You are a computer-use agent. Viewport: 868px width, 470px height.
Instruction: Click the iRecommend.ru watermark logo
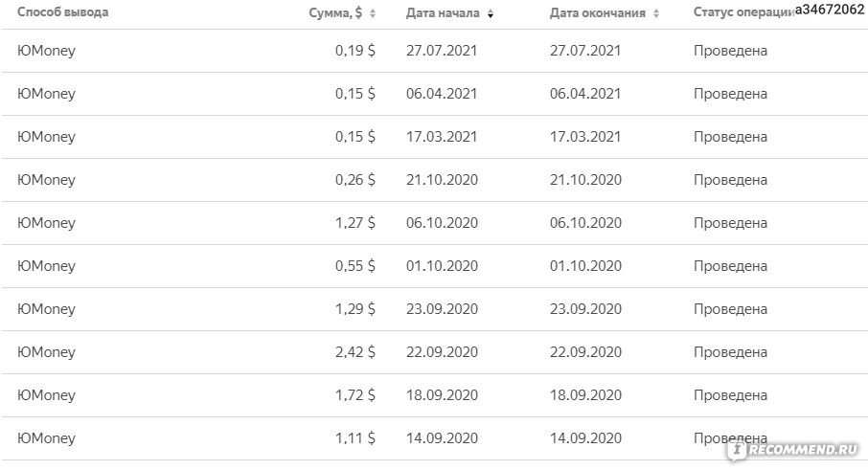[x=794, y=449]
